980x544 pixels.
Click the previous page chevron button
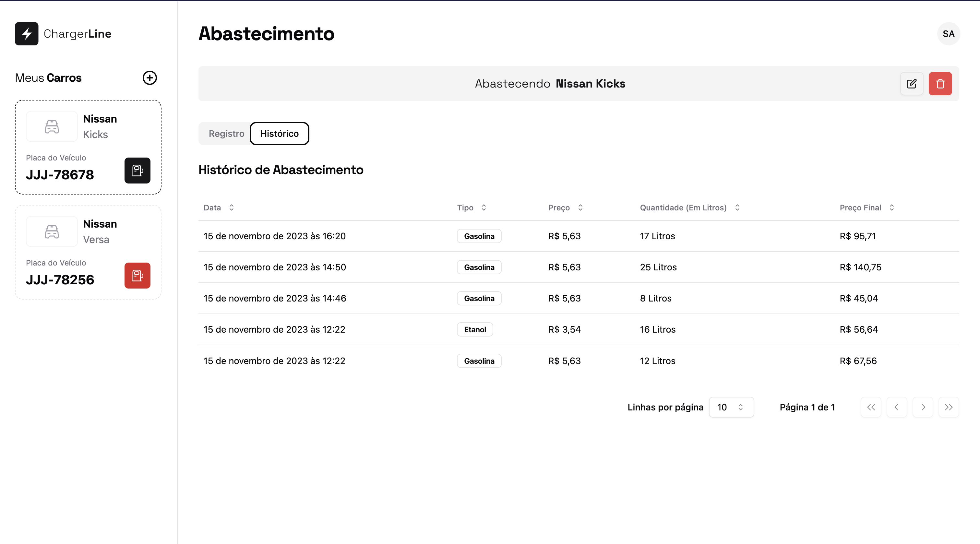tap(897, 407)
